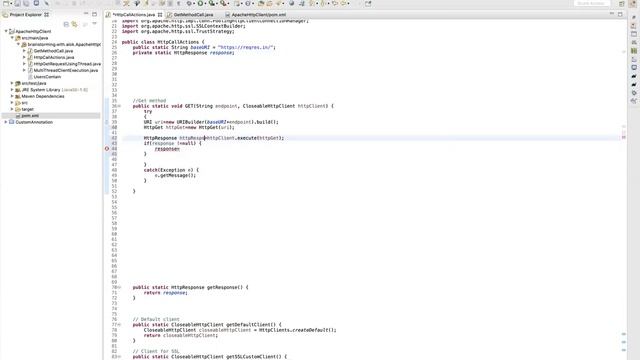Click the New file toolbar icon

pyautogui.click(x=6, y=3)
